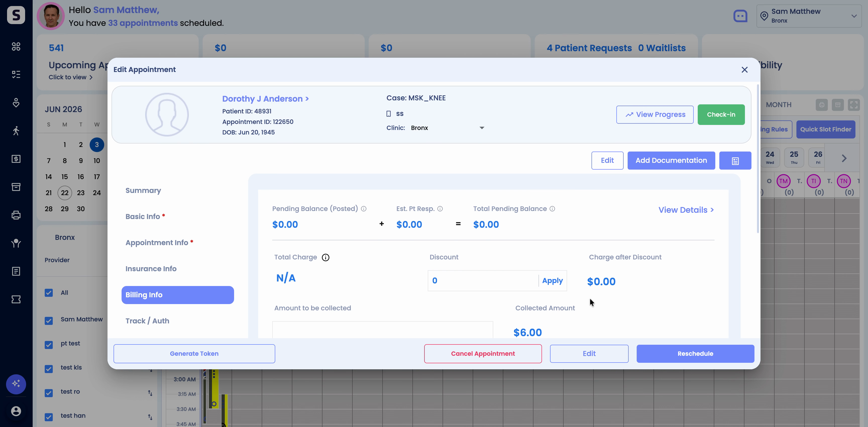868x427 pixels.
Task: Click the TN provider avatar circle
Action: pyautogui.click(x=843, y=181)
